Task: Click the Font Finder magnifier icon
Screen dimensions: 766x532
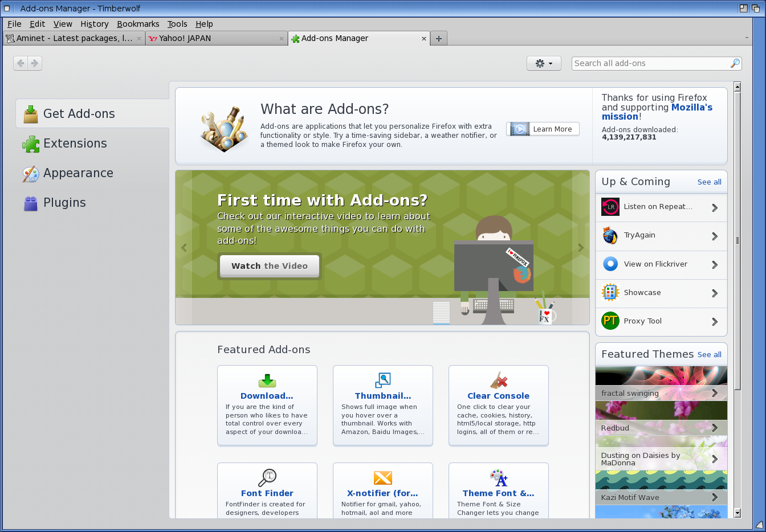Action: coord(267,477)
